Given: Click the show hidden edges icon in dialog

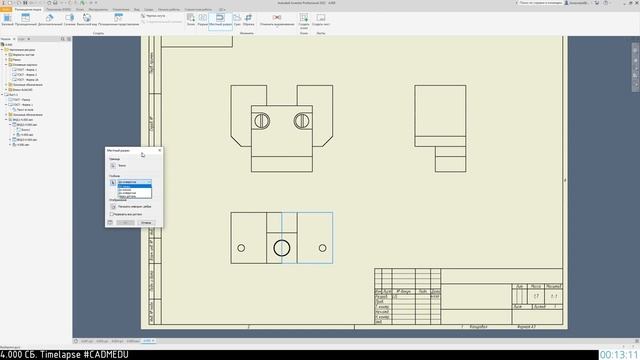Looking at the screenshot, I should pos(113,207).
